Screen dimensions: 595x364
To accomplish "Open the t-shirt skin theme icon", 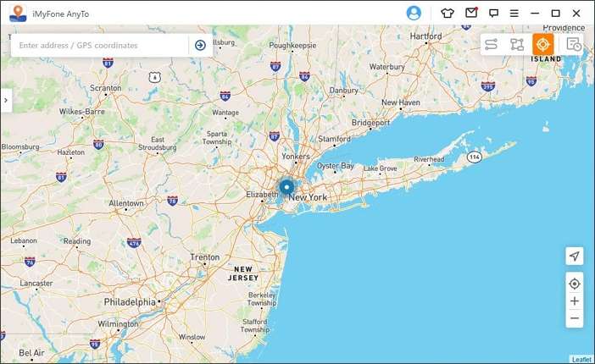I will click(x=448, y=14).
